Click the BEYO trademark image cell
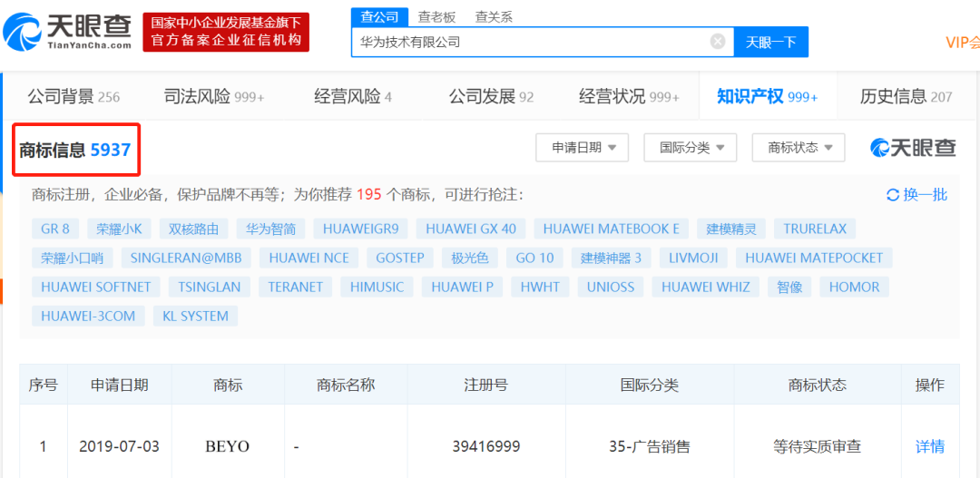 [x=228, y=447]
